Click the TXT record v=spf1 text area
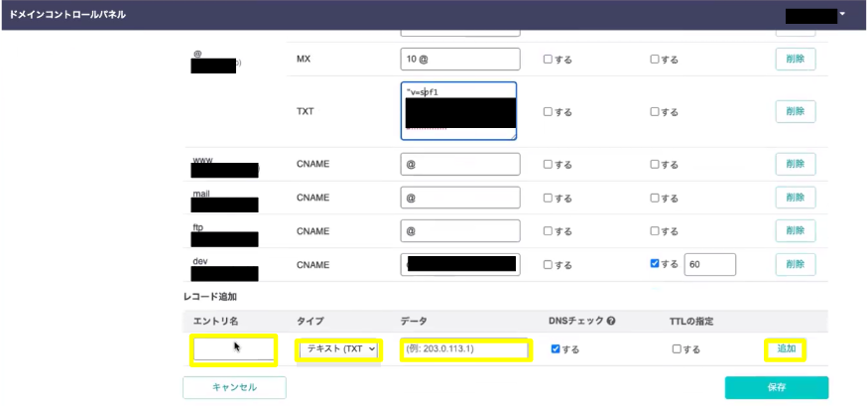 pyautogui.click(x=459, y=111)
